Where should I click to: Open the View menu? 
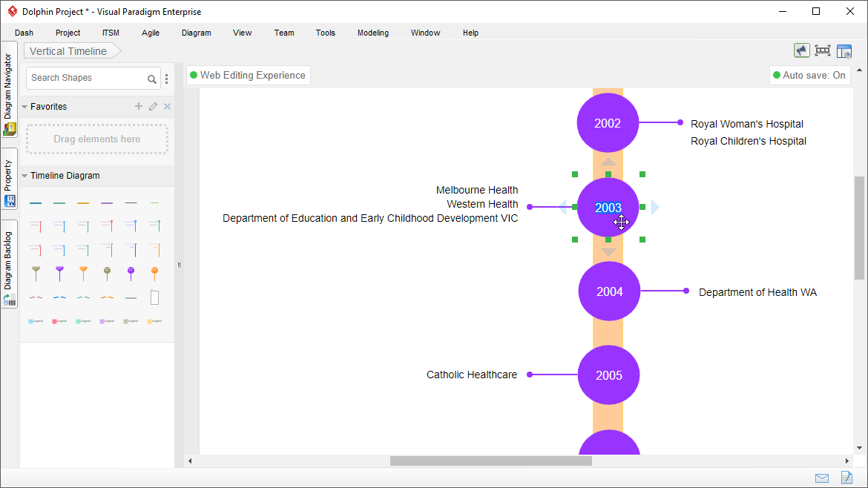(x=243, y=33)
